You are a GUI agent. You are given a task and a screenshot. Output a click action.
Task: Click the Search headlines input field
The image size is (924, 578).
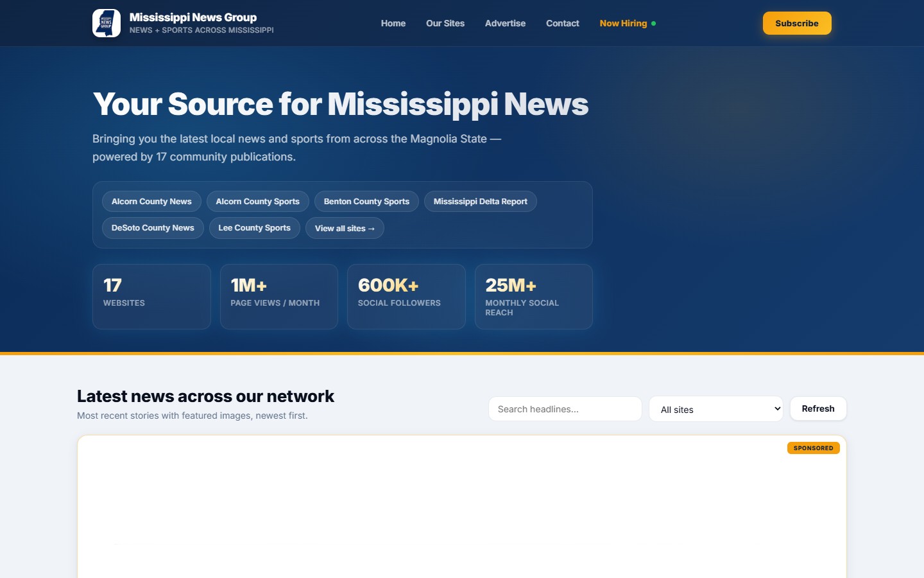(565, 408)
